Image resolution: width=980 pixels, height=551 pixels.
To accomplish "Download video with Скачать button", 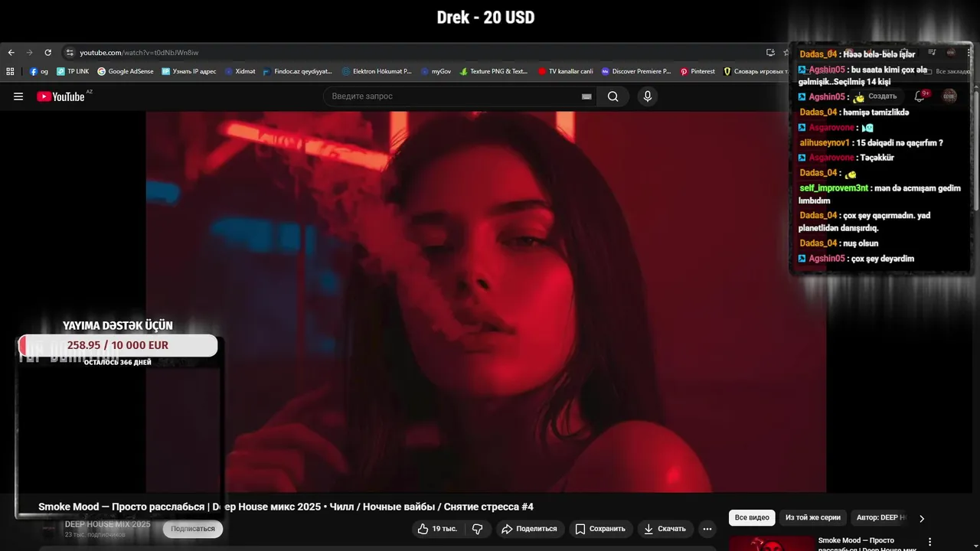I will coord(665,529).
